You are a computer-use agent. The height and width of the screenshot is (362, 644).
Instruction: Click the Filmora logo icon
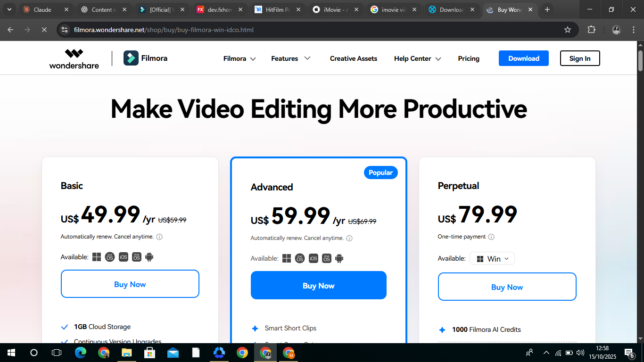click(131, 58)
